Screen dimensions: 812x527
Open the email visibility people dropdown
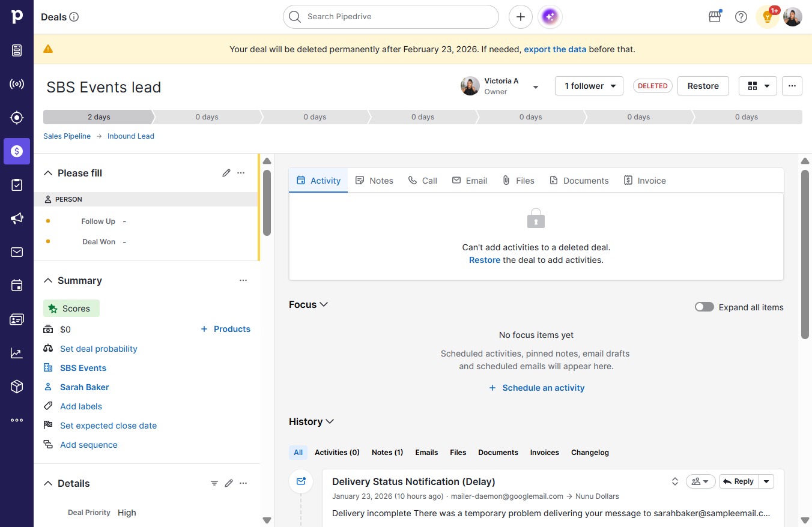(x=700, y=481)
